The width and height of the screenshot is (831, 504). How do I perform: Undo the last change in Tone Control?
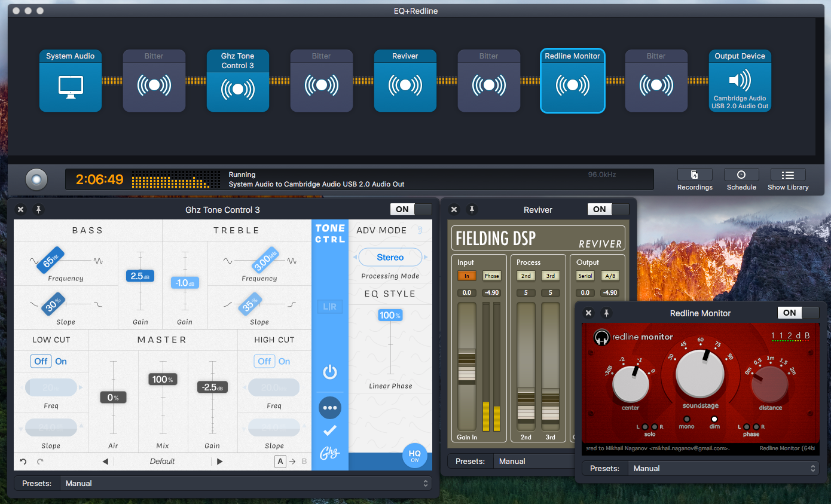pos(23,461)
